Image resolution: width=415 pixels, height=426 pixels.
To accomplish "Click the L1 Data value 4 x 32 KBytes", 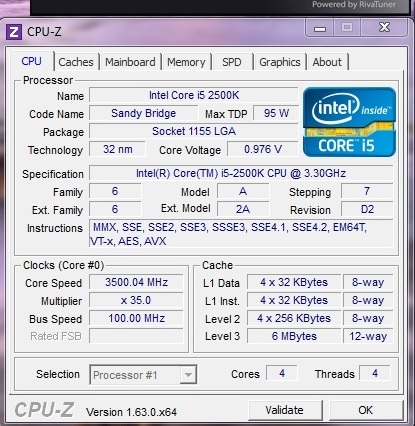I will [294, 282].
